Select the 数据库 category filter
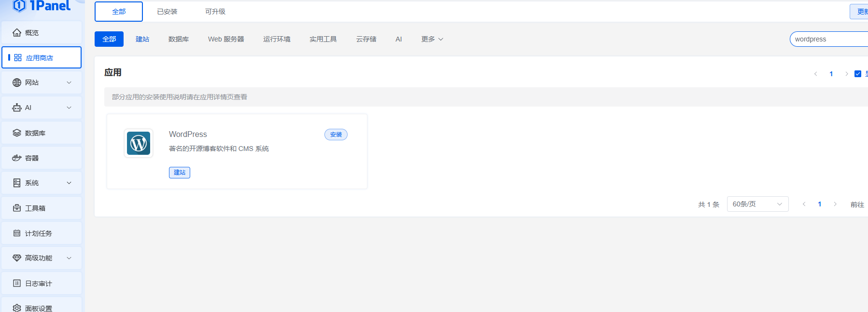This screenshot has width=868, height=312. point(179,39)
